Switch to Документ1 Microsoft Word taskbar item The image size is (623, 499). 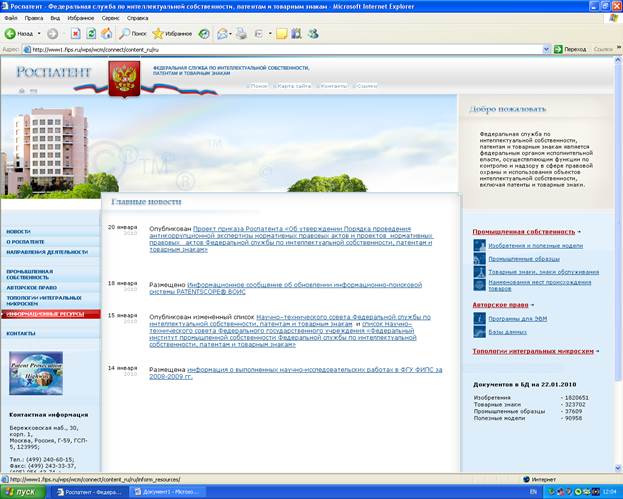(x=168, y=492)
